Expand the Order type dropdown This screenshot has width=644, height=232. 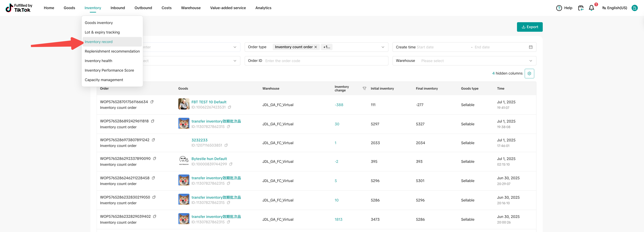382,47
